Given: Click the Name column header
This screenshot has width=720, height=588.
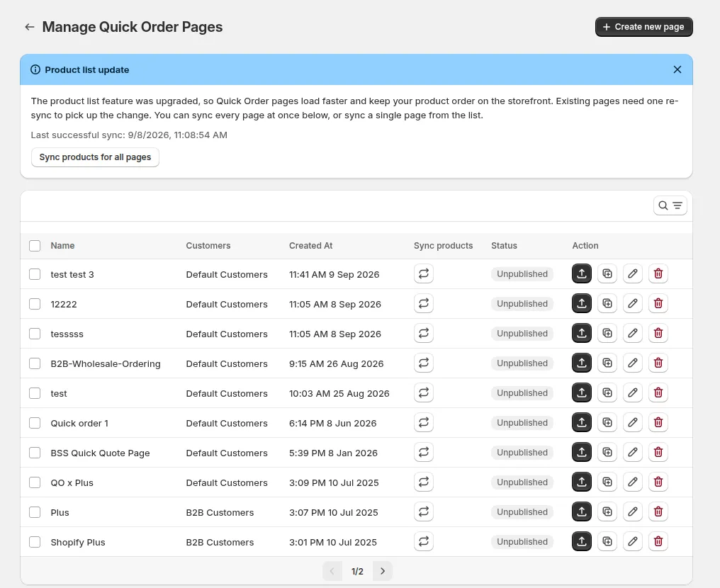Looking at the screenshot, I should [62, 246].
